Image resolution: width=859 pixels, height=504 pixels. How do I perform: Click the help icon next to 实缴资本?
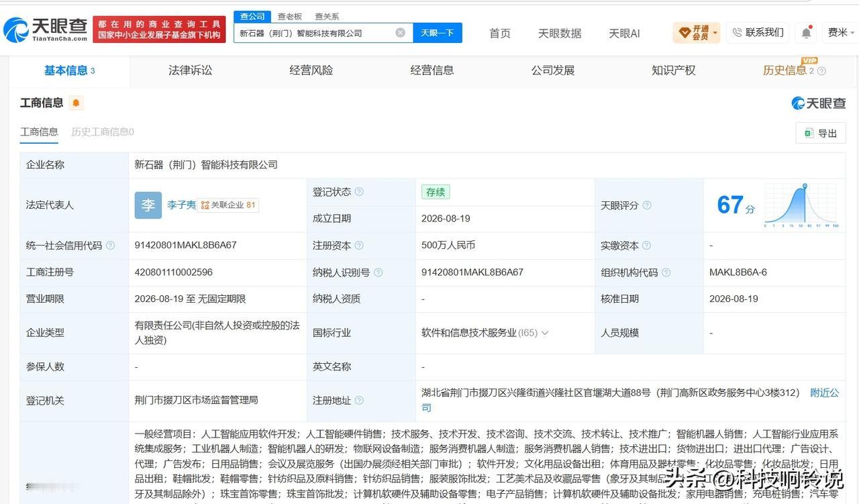(x=647, y=246)
